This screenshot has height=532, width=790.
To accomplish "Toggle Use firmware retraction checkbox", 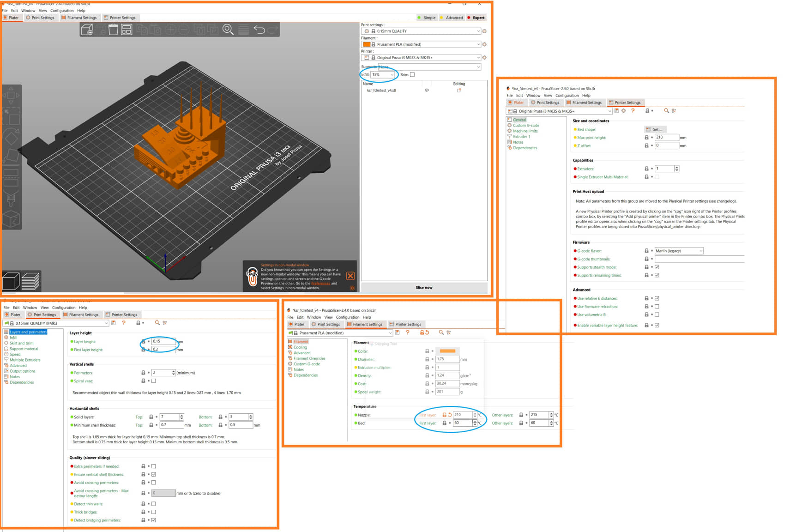I will [657, 306].
